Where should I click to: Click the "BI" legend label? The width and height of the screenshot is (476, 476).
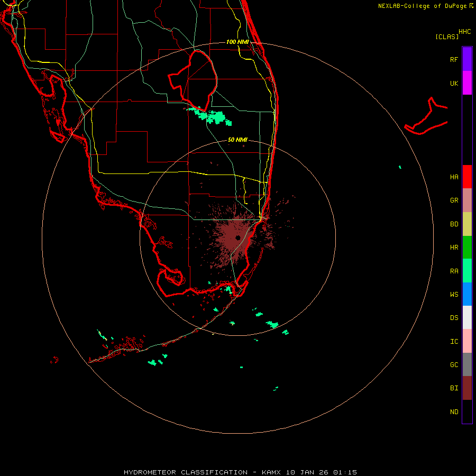(454, 388)
